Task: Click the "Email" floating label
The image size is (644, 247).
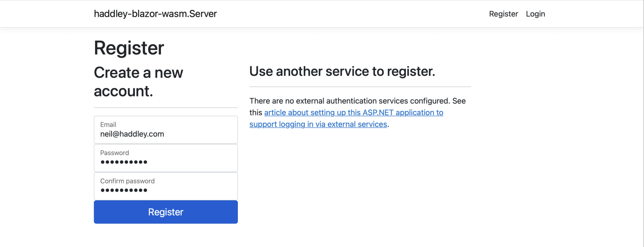Action: point(108,125)
